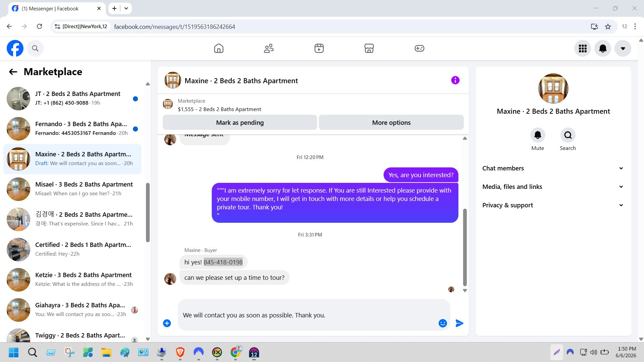Open the plus attachment options icon
Screen dimensions: 644x362
pos(167,323)
